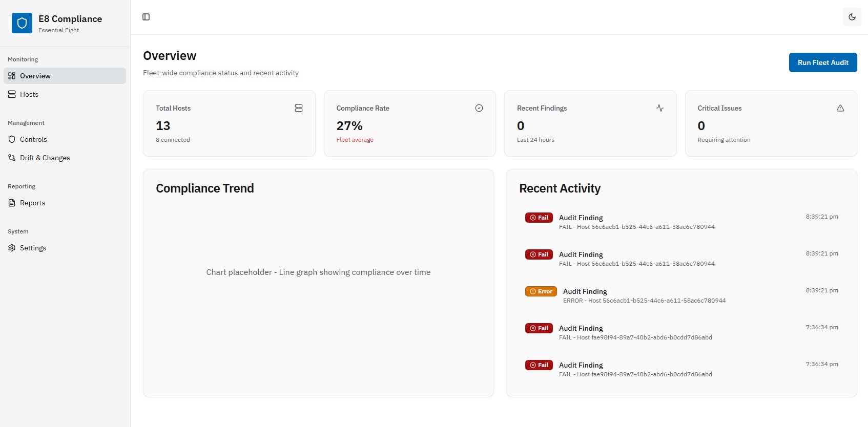868x427 pixels.
Task: Open the Overview page in sidebar
Action: click(65, 76)
